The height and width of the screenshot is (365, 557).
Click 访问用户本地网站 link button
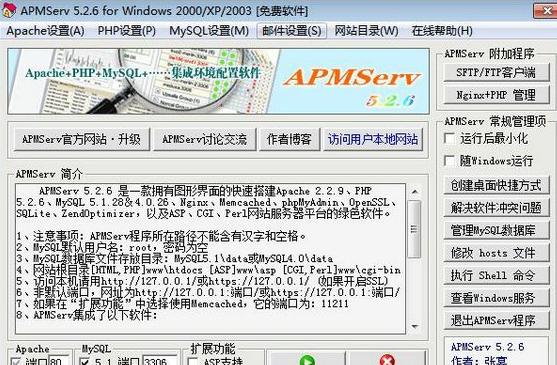coord(373,139)
